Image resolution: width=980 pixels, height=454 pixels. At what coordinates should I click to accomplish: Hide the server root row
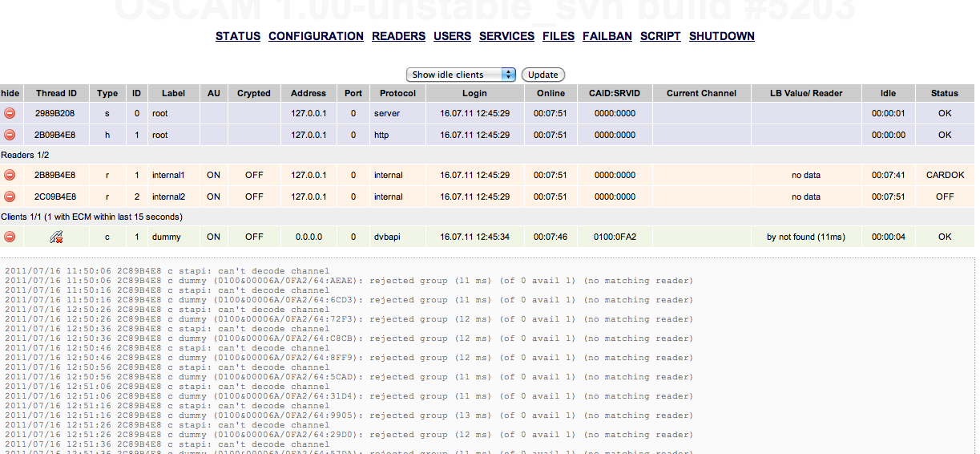[10, 114]
